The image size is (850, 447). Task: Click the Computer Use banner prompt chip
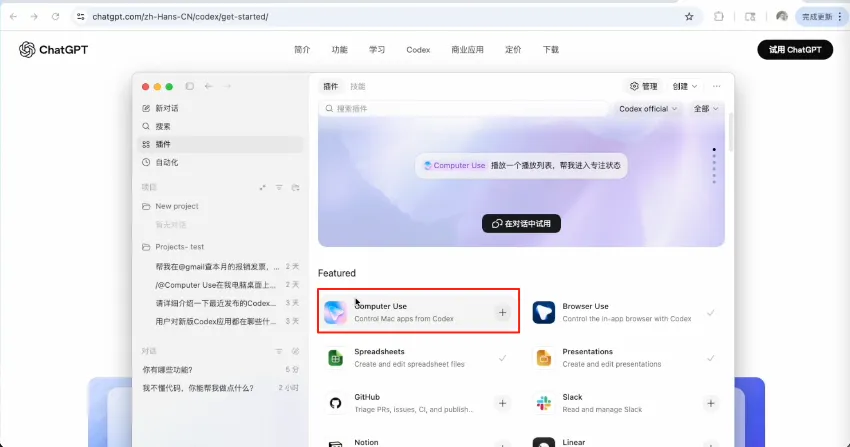521,166
